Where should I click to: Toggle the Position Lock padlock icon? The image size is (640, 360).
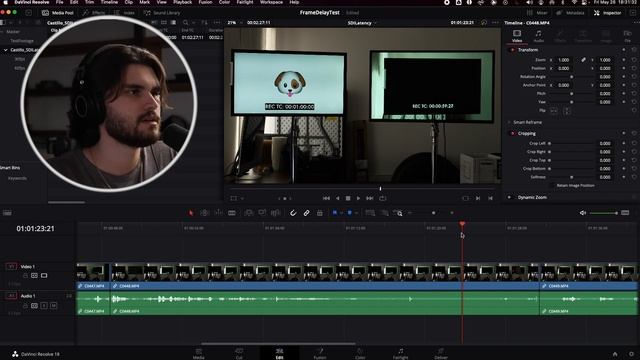point(320,213)
